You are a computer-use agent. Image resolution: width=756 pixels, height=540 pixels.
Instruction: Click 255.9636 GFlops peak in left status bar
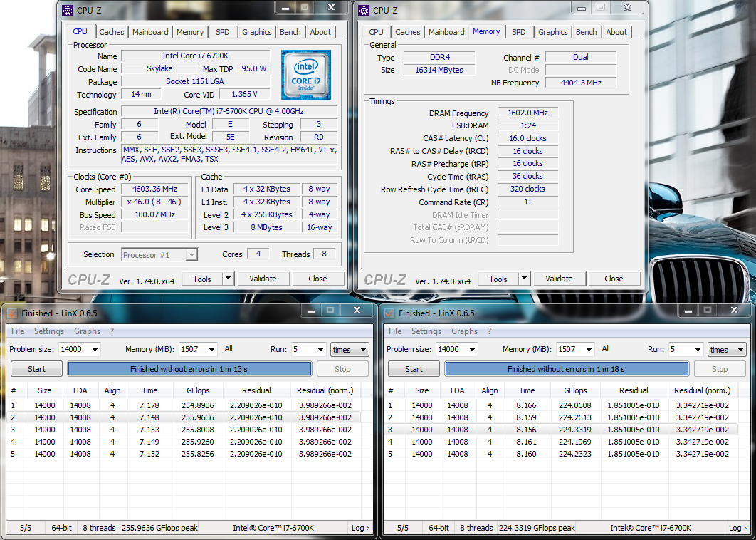tap(159, 528)
